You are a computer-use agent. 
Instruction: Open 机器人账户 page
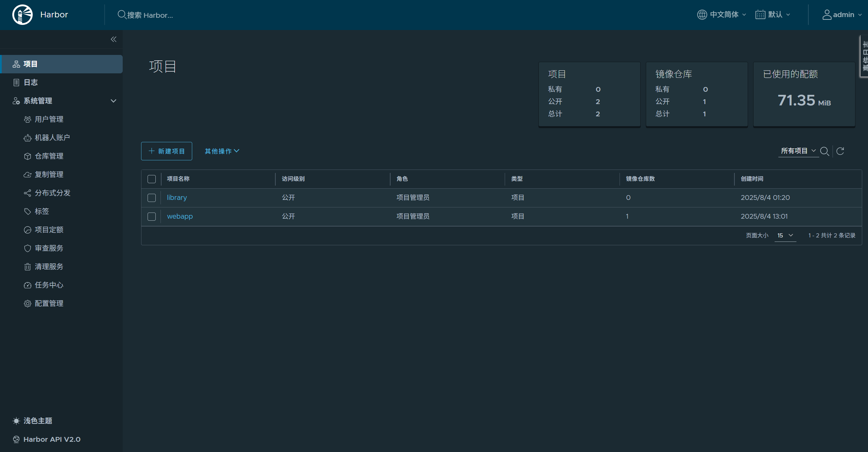click(52, 138)
